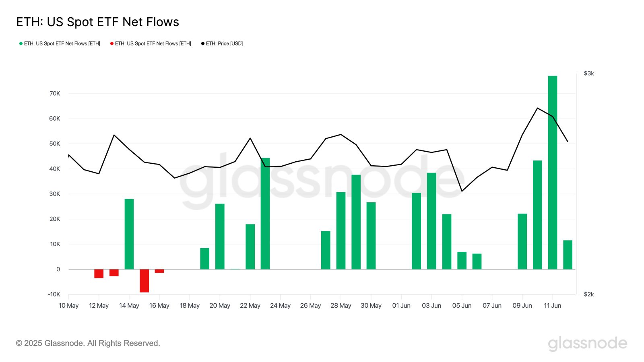Screen dimensions: 644x362
Task: Click the chart title ETH: US Spot ETF Net Flows
Action: point(97,22)
